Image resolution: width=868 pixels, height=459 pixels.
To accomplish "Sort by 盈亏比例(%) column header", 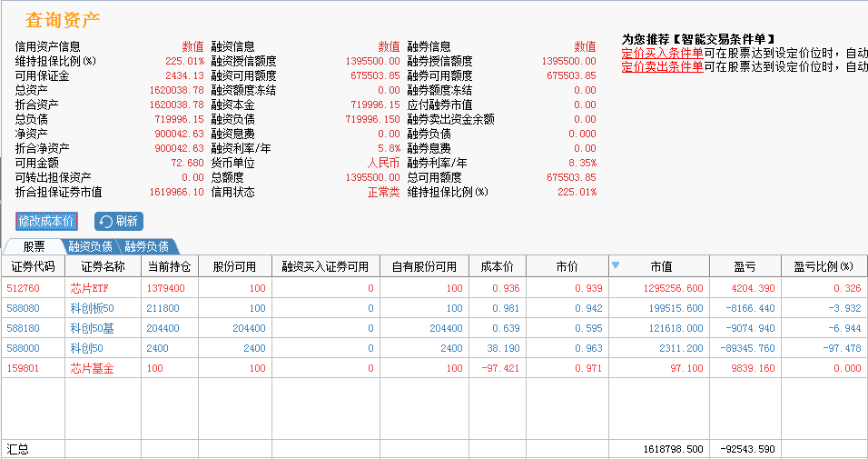I will pyautogui.click(x=824, y=266).
